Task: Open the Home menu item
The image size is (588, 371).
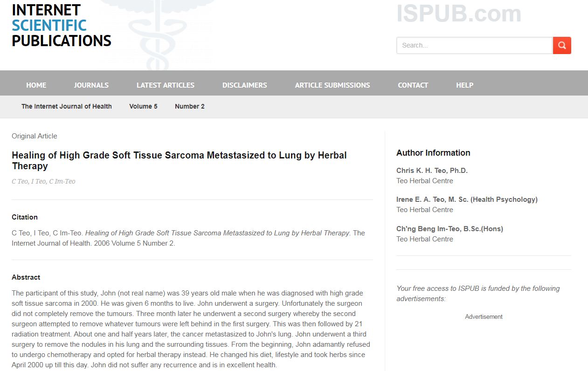Action: 36,85
